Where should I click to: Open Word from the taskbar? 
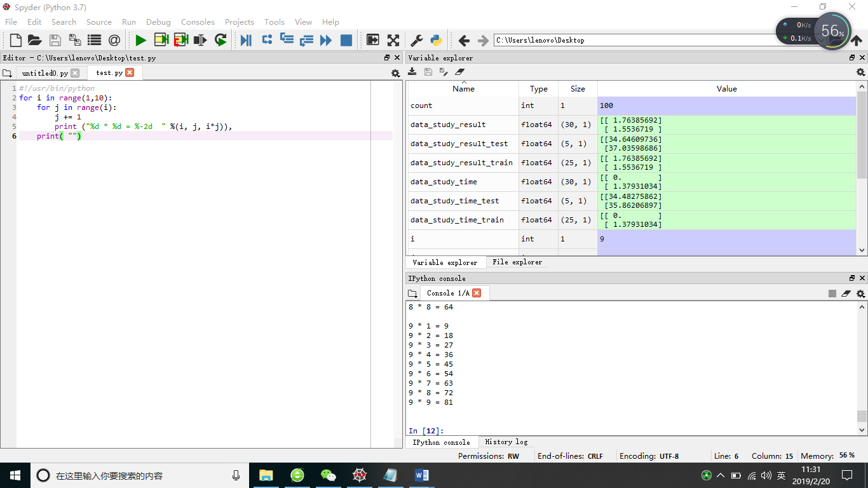[422, 475]
